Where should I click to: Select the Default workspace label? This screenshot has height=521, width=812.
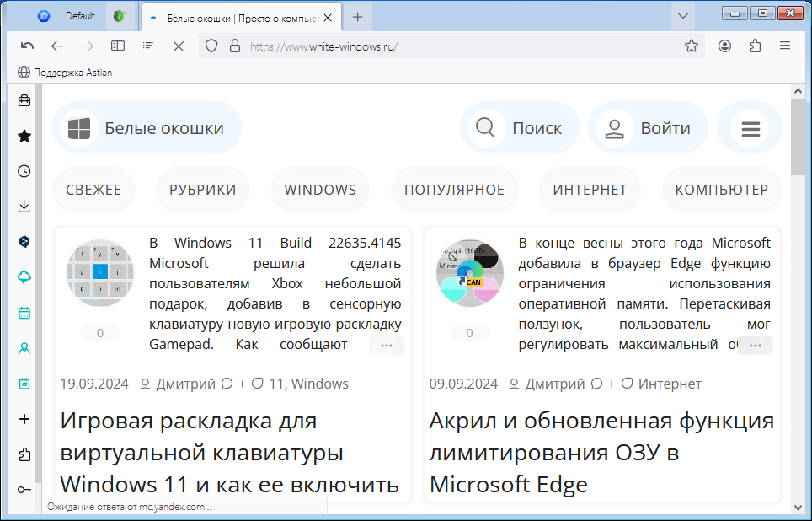tap(80, 16)
